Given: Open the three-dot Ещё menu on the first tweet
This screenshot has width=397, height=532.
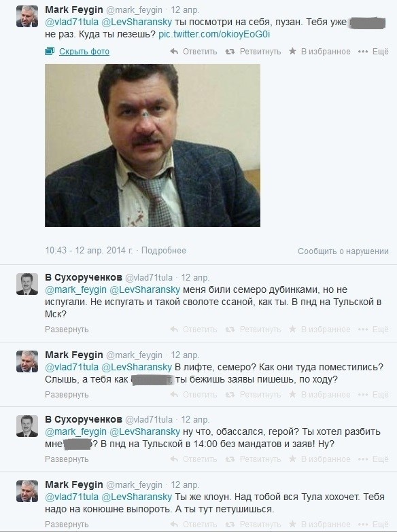Looking at the screenshot, I should [x=373, y=52].
